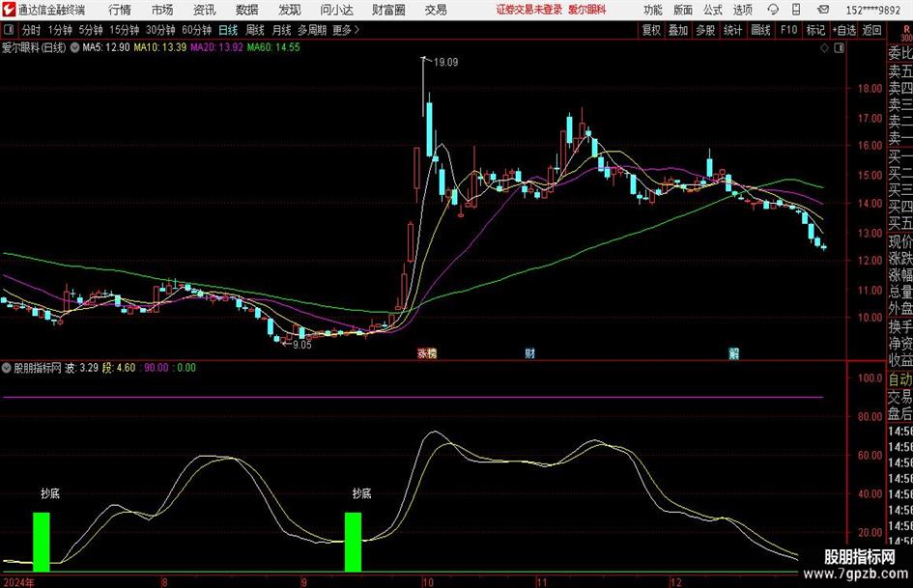The width and height of the screenshot is (913, 588).
Task: Click the 9.05 low price label
Action: 301,345
